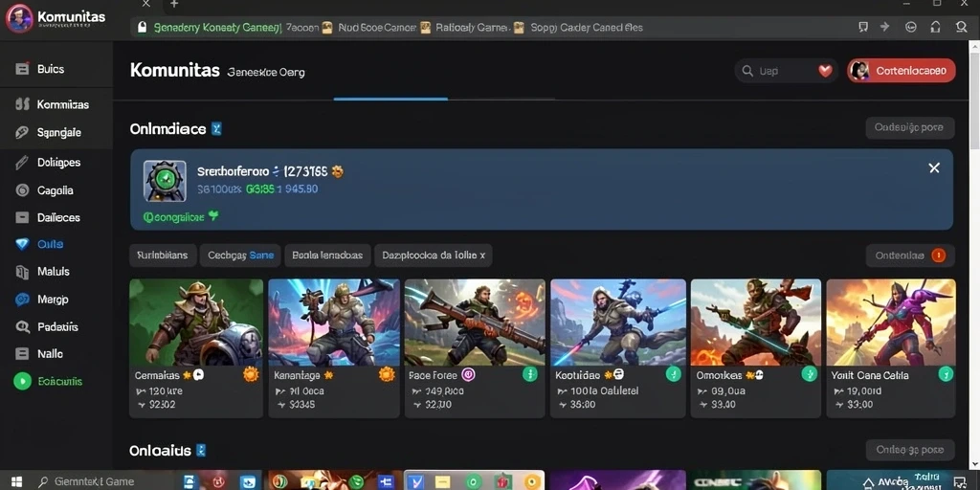Open the Cemakas game thumbnail

pos(196,322)
